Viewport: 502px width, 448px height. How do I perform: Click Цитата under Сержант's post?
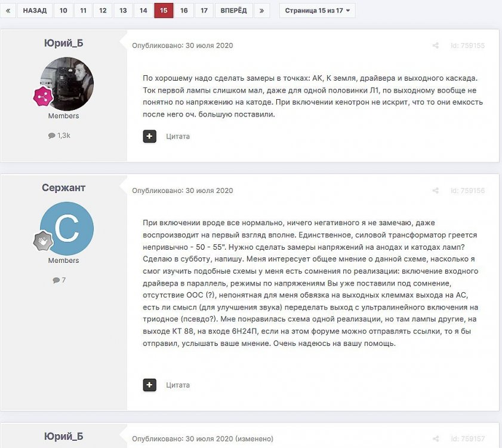[178, 385]
